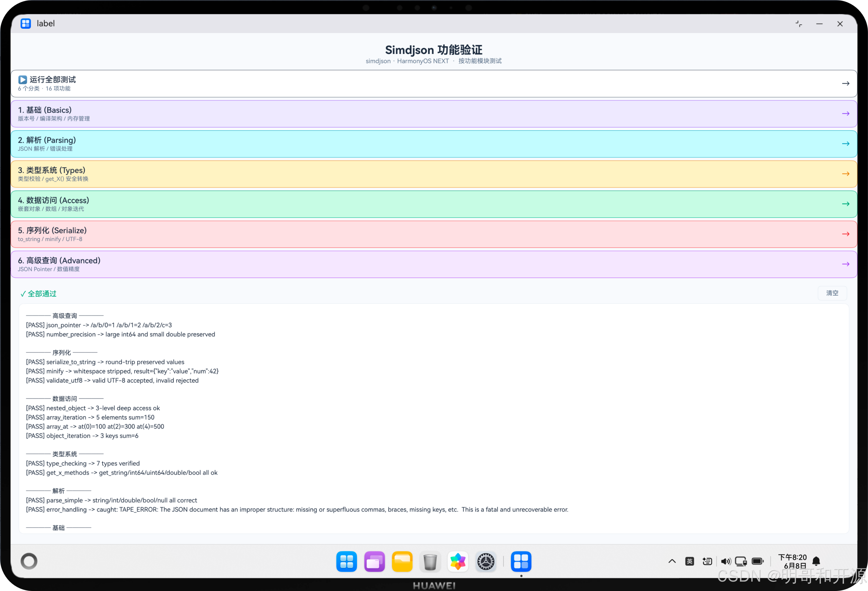Open the Settings gear in dock
This screenshot has width=868, height=591.
click(486, 561)
